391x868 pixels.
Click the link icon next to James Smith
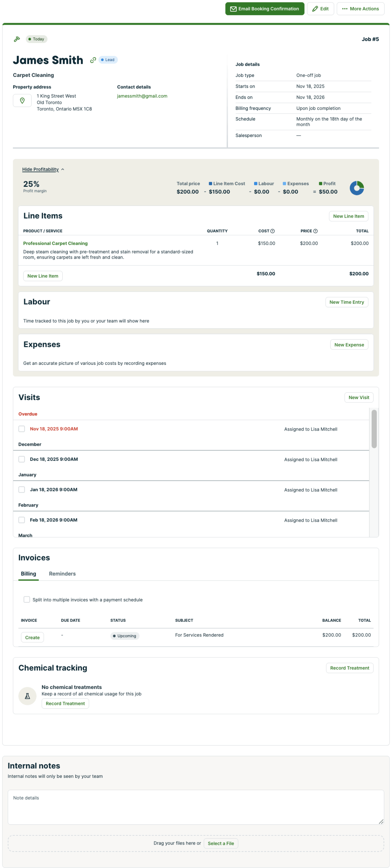[93, 60]
